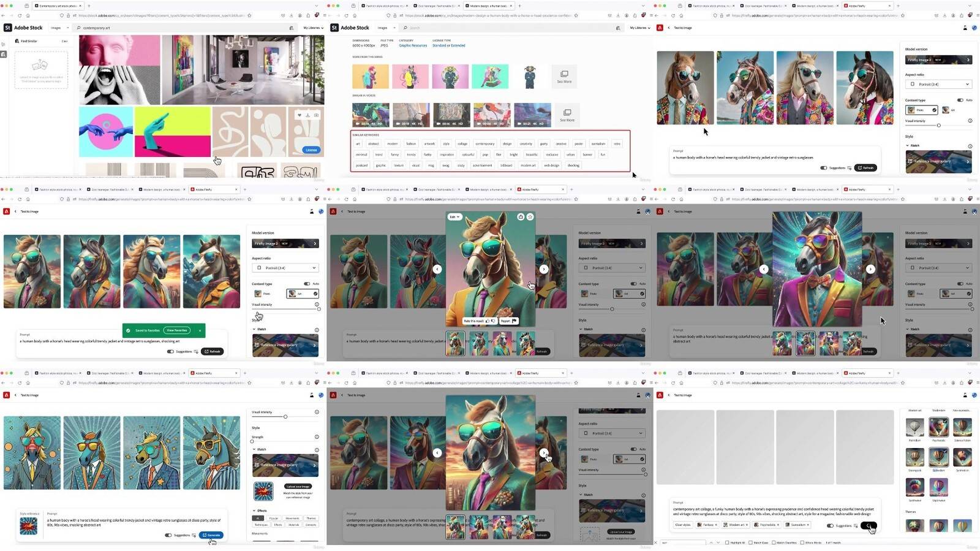The width and height of the screenshot is (980, 551).
Task: Select the Popular tab under Effects
Action: pyautogui.click(x=274, y=518)
